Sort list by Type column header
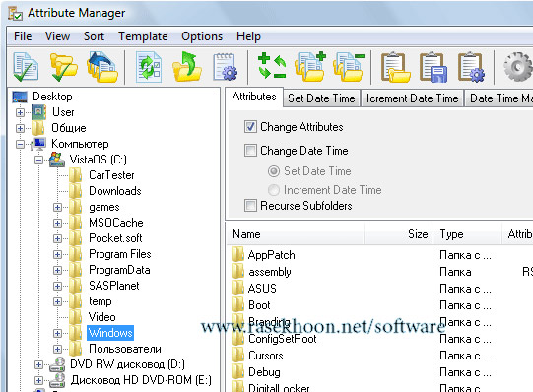The image size is (533, 392). coord(468,234)
